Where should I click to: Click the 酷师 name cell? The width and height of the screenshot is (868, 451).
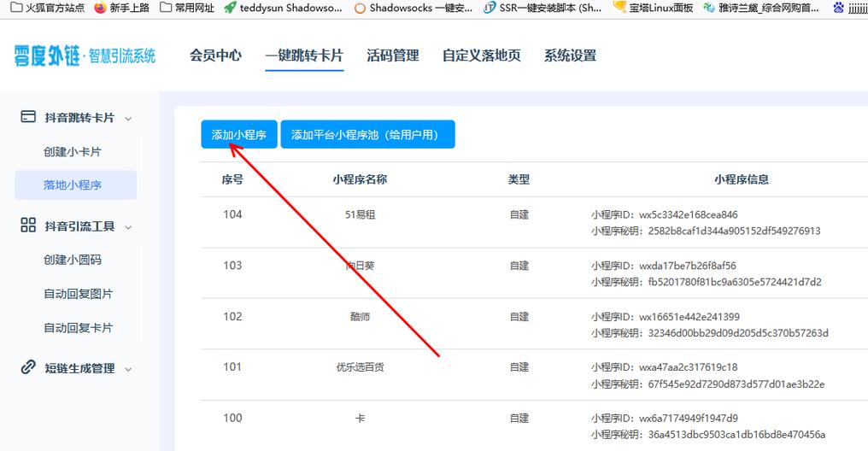[360, 317]
